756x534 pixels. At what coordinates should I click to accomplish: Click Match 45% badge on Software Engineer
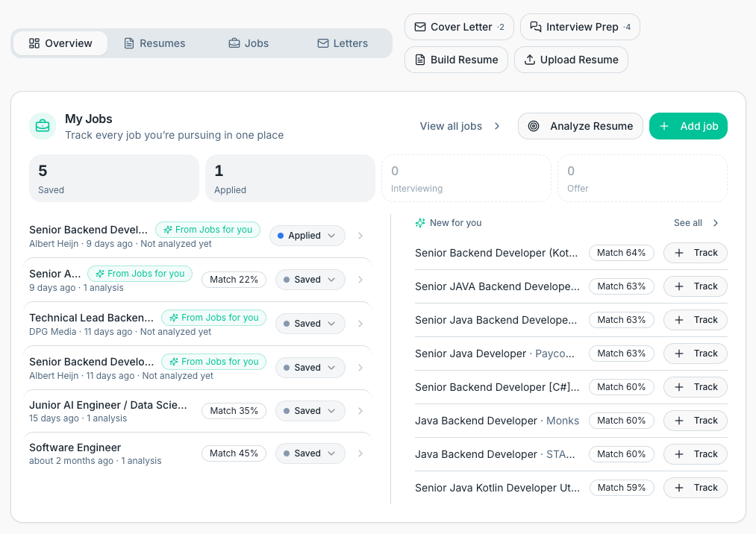tap(234, 453)
